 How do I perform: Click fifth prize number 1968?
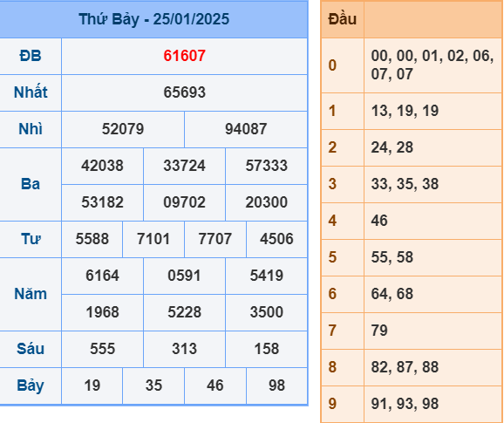[102, 312]
